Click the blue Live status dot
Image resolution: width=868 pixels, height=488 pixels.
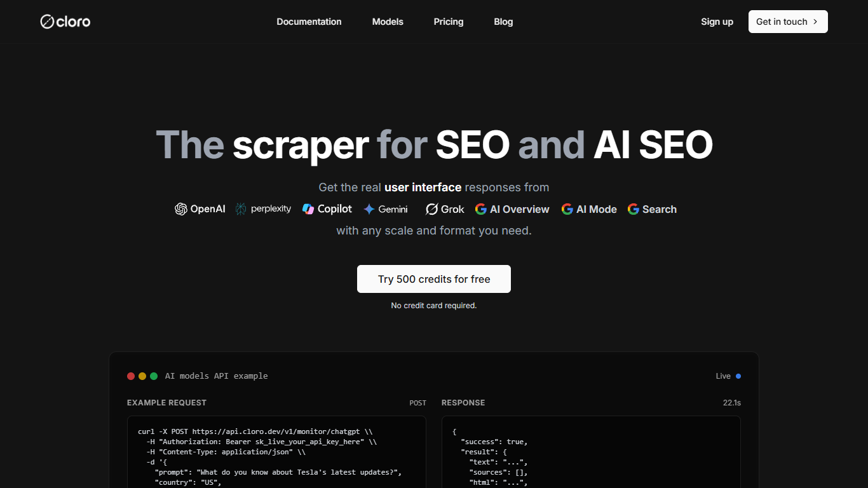[x=738, y=376]
